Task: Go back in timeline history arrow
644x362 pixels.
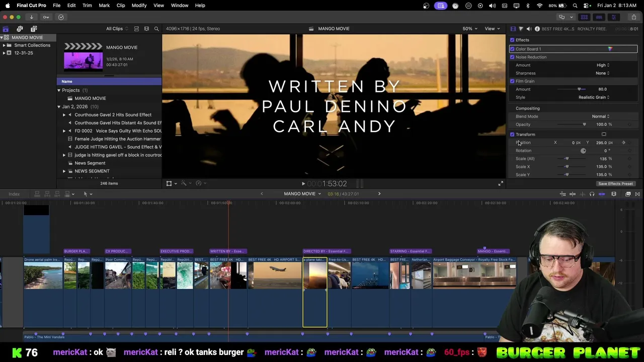Action: pos(261,194)
